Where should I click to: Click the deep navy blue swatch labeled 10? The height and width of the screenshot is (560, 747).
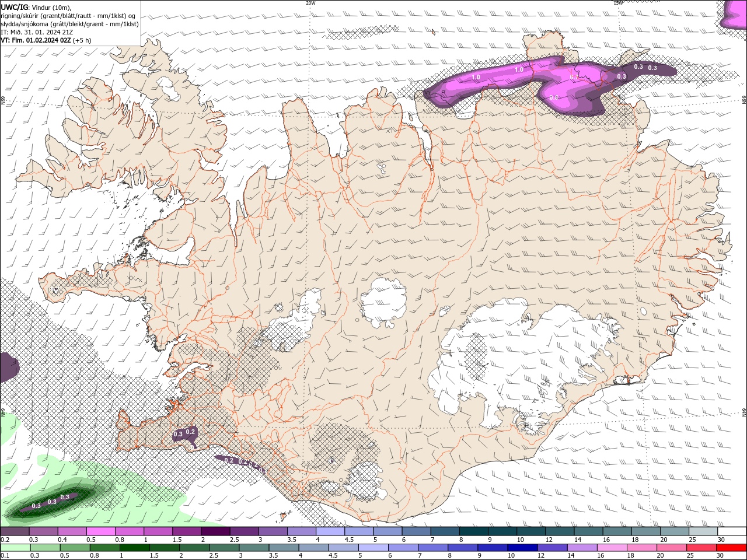point(522,548)
